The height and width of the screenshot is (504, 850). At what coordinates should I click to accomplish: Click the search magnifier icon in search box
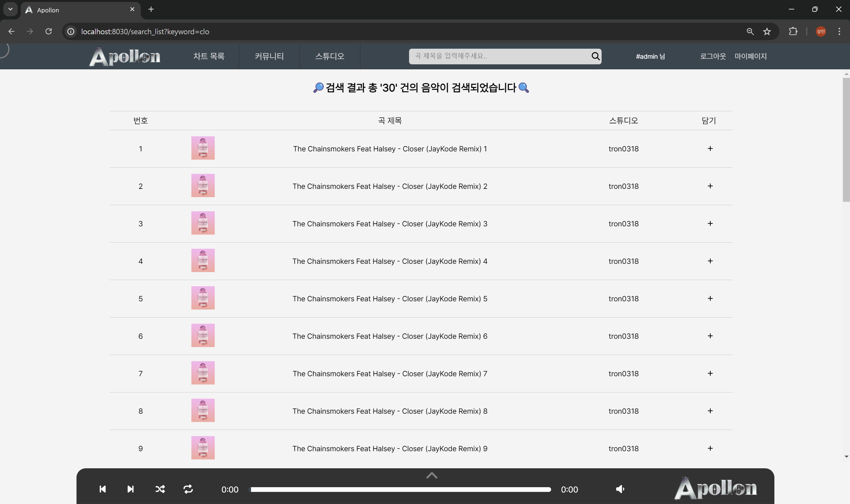tap(595, 56)
